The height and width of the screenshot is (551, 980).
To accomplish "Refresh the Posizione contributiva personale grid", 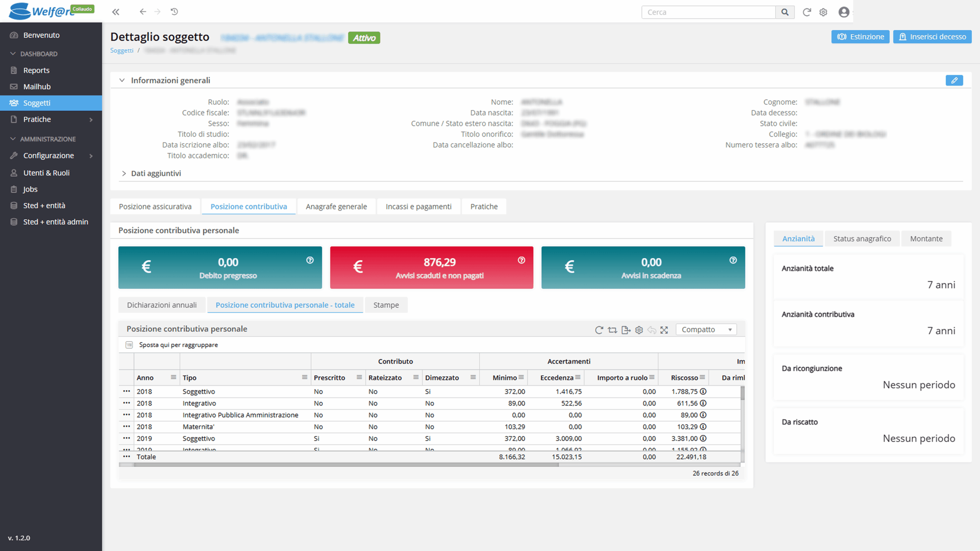I will pos(599,330).
